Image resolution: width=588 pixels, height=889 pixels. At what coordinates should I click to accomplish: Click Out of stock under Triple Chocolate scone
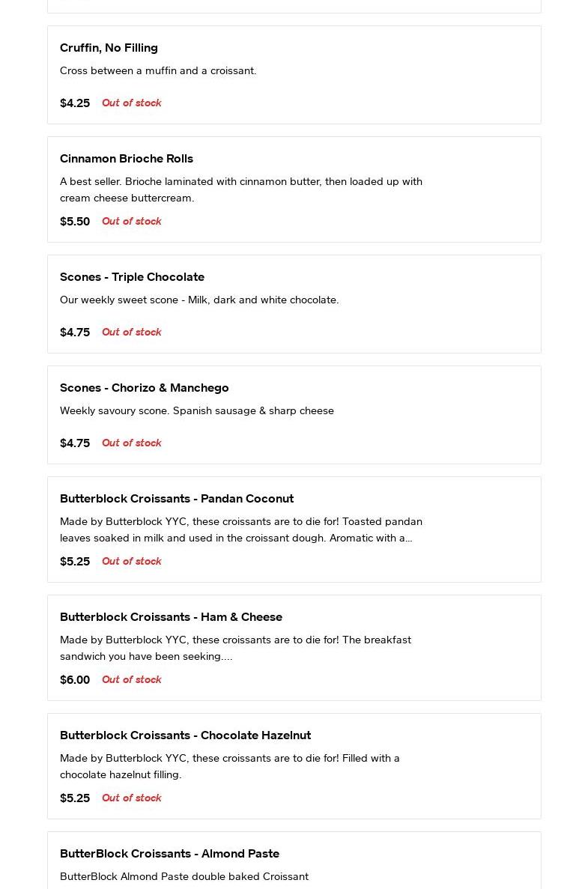(132, 333)
